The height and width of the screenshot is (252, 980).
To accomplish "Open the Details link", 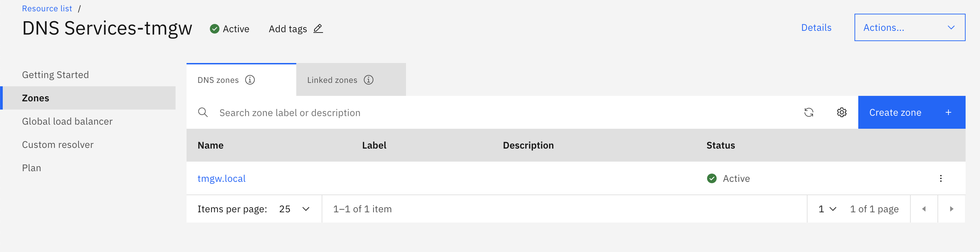I will [x=816, y=27].
